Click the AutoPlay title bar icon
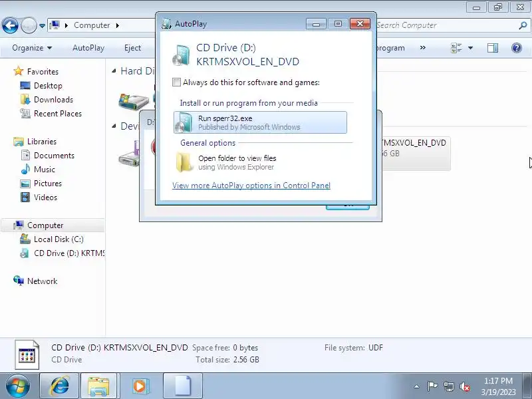Screen dimensions: 532x399 [166, 24]
